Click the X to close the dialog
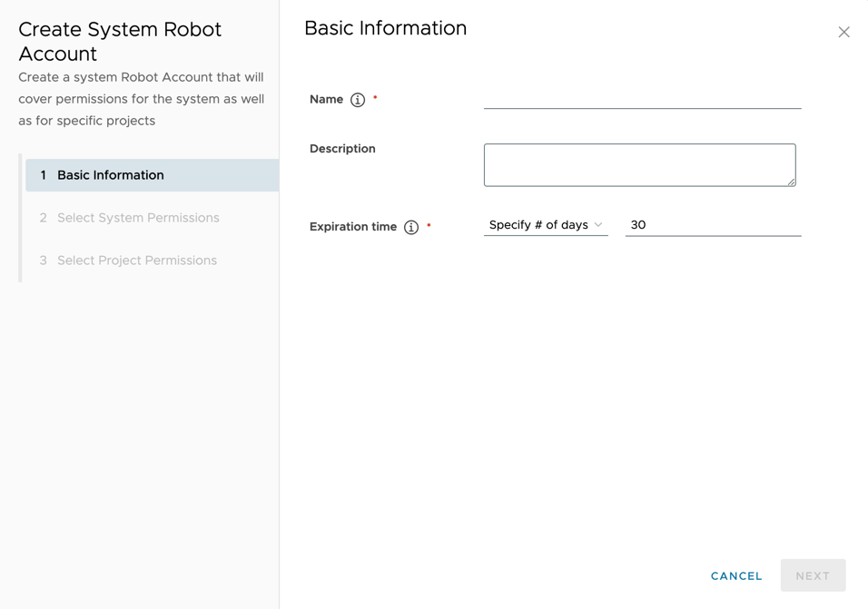868x609 pixels. (x=843, y=32)
